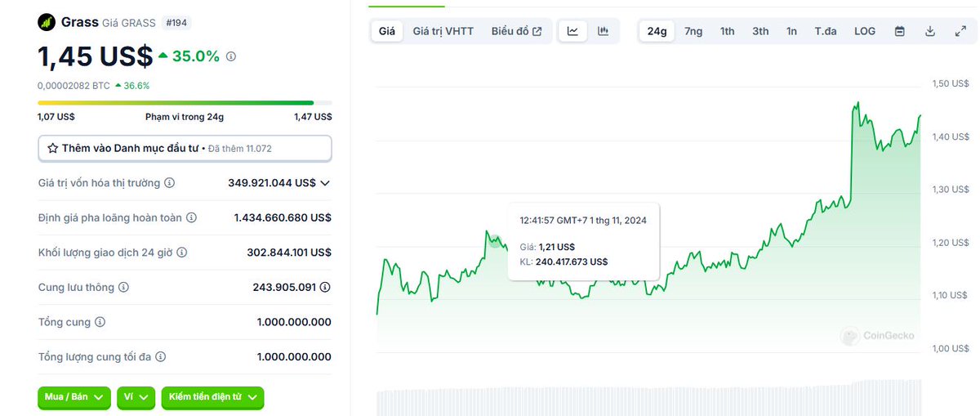Download the chart data
The image size is (980, 416).
(x=930, y=31)
